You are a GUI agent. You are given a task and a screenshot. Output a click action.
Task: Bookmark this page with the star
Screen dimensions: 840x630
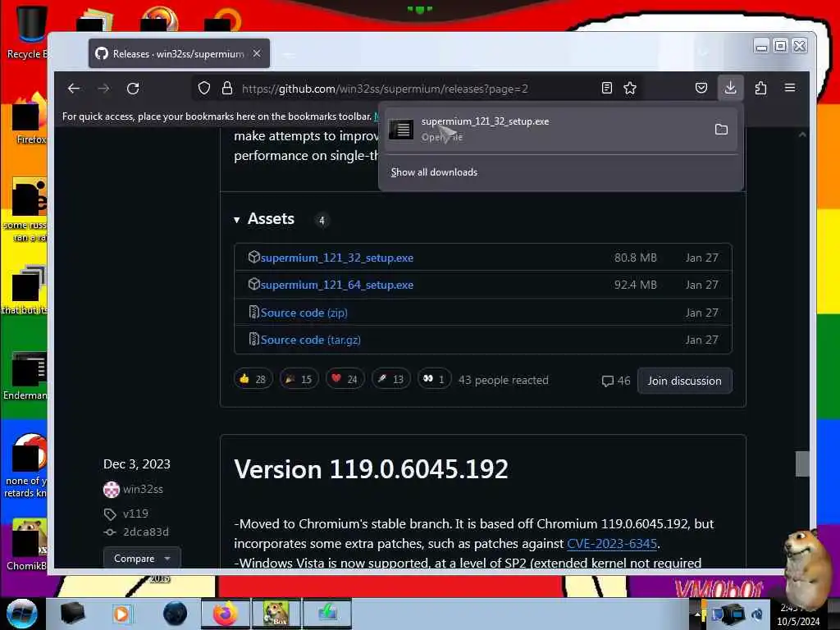630,89
